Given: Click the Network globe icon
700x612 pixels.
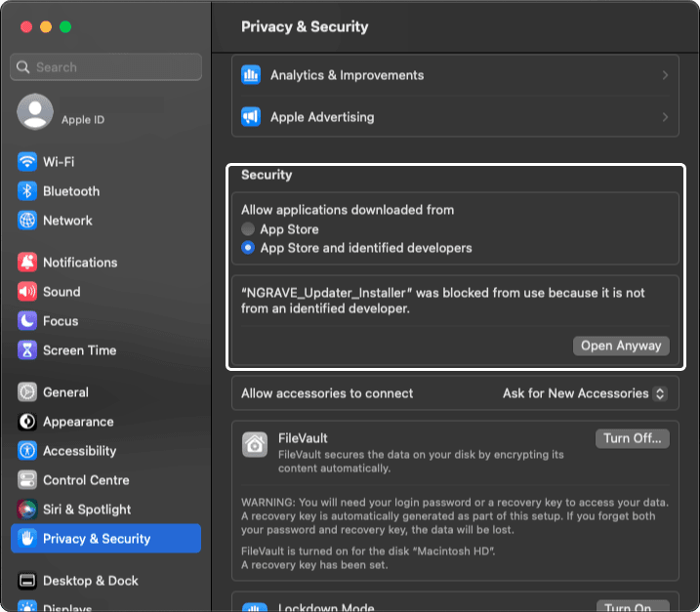Looking at the screenshot, I should tap(27, 220).
